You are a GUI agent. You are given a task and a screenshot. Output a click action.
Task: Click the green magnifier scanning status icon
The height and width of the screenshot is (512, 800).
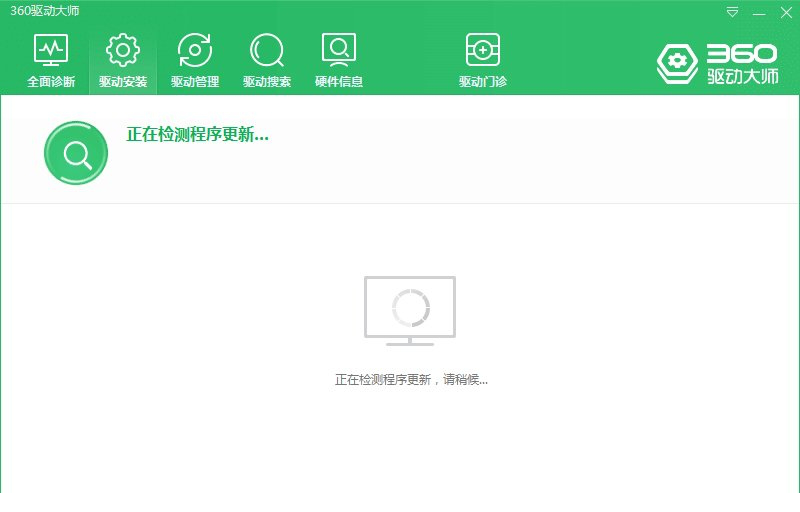pyautogui.click(x=76, y=153)
